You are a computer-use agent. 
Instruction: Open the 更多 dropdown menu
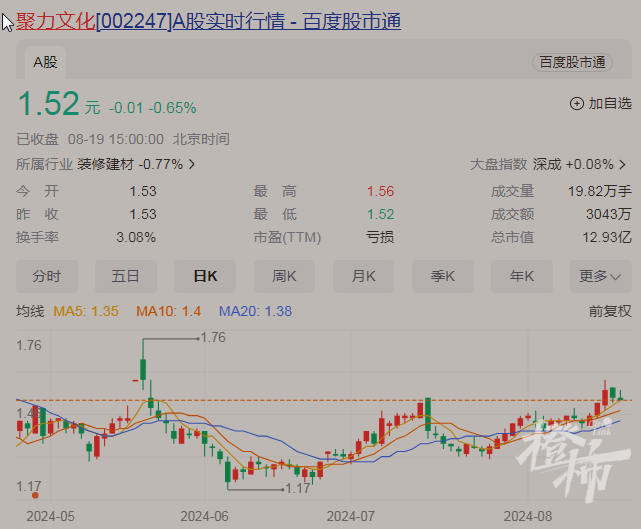[x=601, y=276]
